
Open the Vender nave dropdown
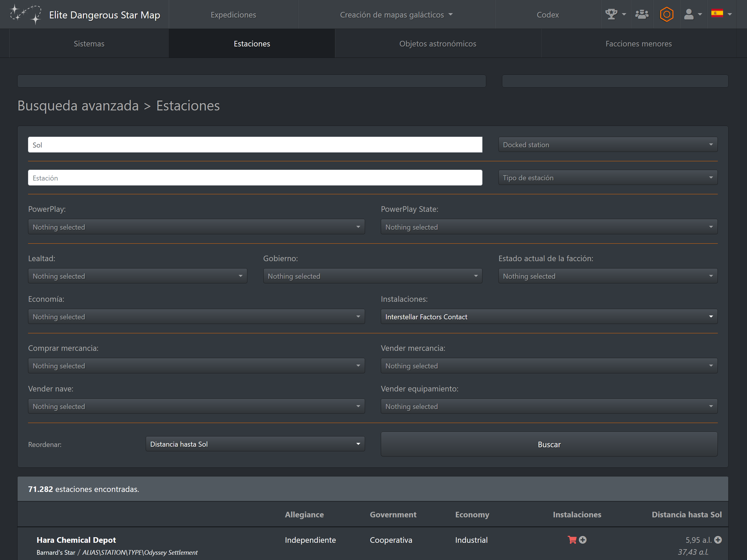(196, 406)
